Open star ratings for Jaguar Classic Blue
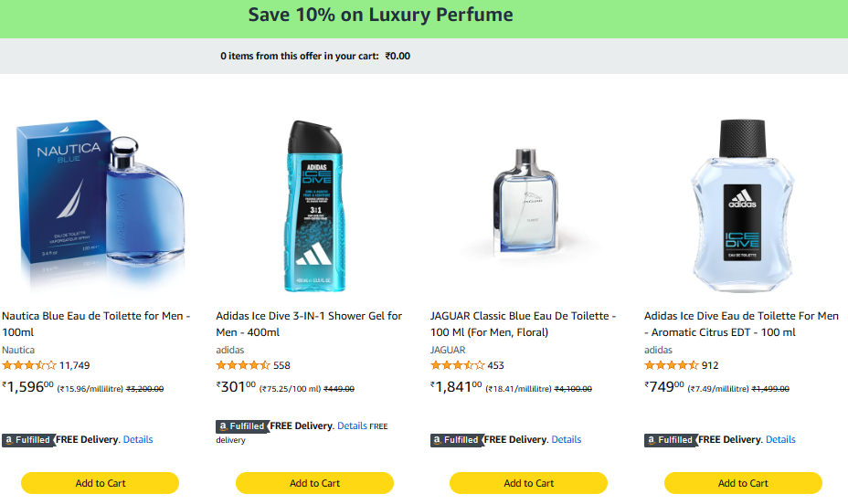This screenshot has height=504, width=848. pos(458,365)
